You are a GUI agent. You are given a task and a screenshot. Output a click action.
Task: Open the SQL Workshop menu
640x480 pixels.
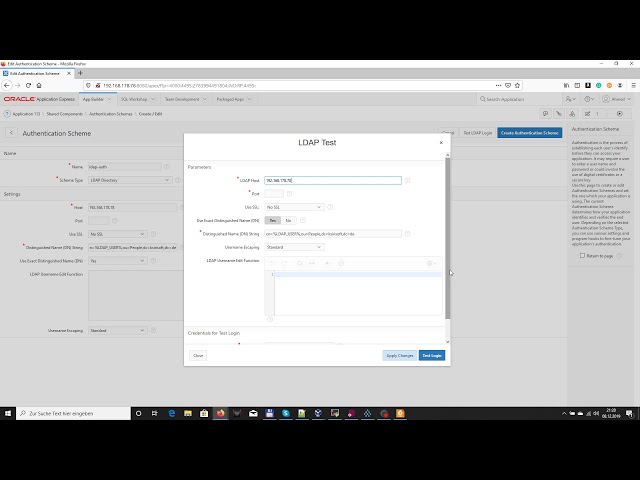[x=138, y=99]
